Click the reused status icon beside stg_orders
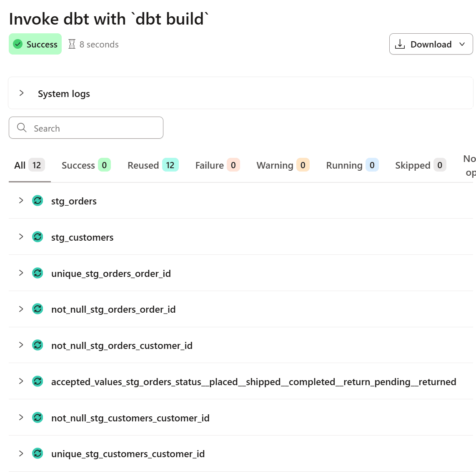 38,200
